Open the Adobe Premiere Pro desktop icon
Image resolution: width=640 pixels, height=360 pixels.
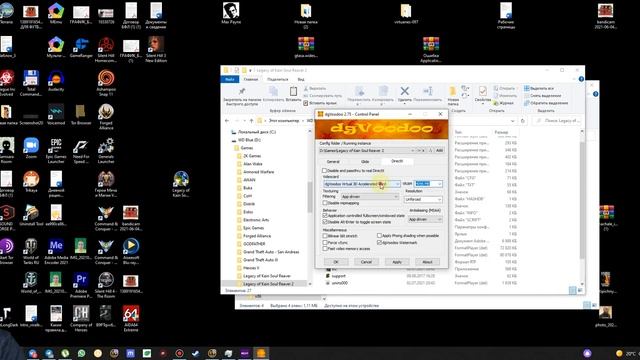81,285
